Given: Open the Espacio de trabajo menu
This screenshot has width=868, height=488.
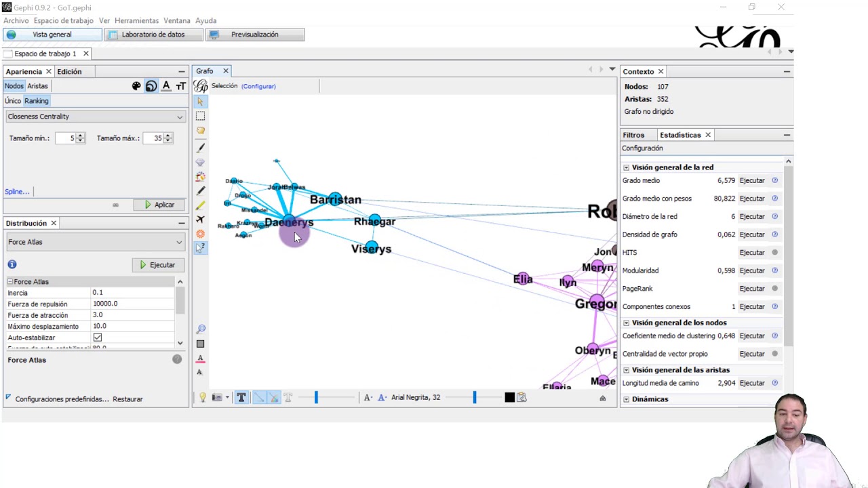Looking at the screenshot, I should [x=64, y=21].
